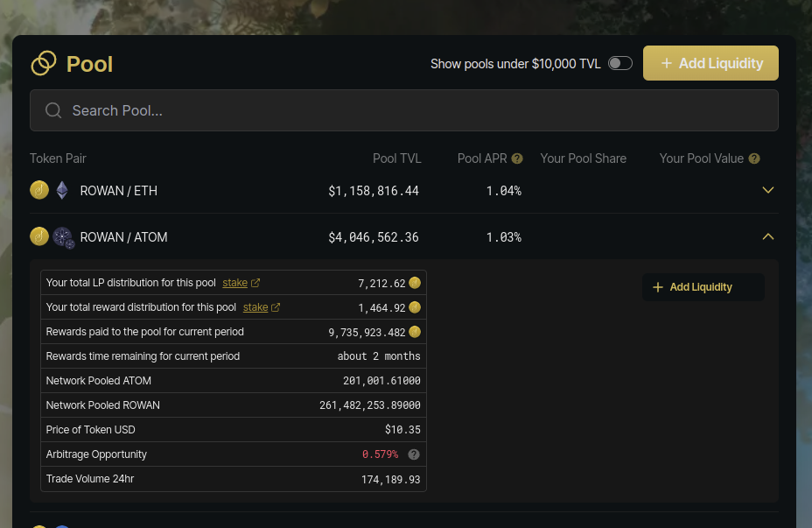
Task: Click the ATOM token icon
Action: pyautogui.click(x=64, y=238)
